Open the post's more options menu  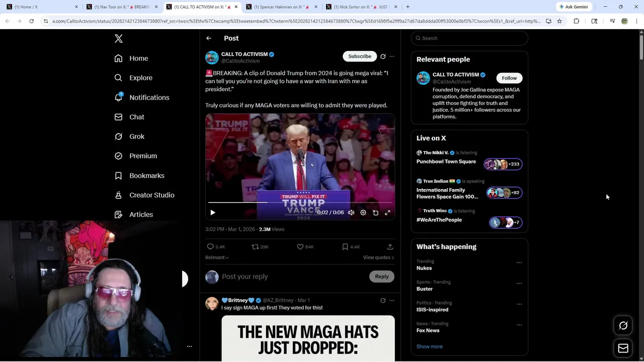coord(392,56)
